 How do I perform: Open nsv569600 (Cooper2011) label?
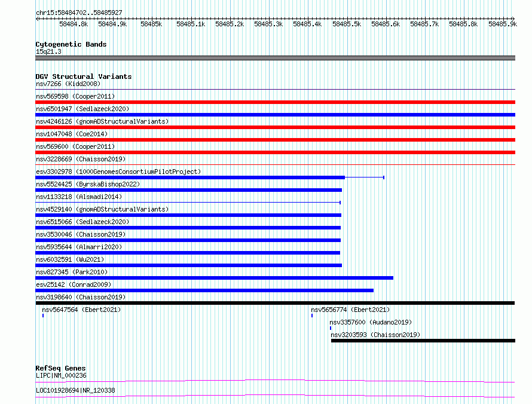click(75, 146)
